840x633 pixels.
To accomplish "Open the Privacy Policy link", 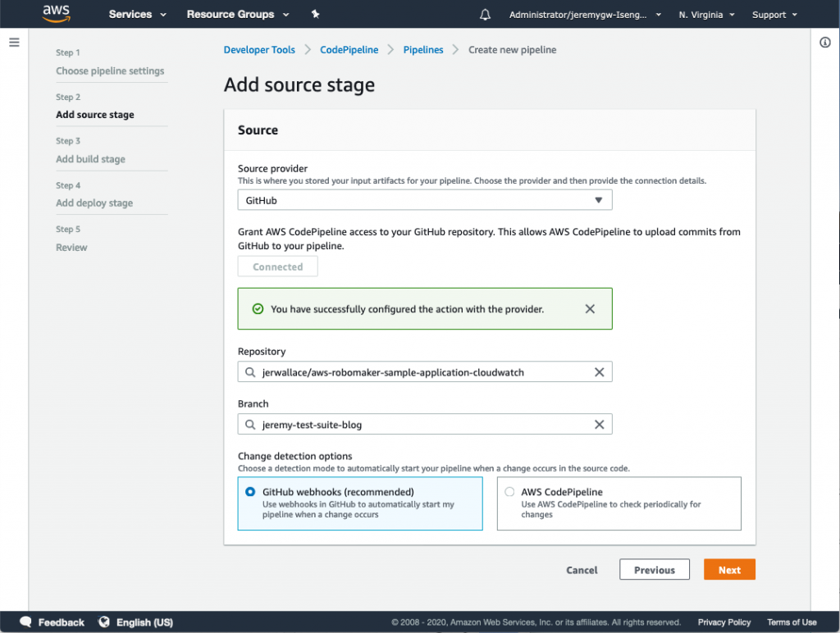I will point(724,622).
